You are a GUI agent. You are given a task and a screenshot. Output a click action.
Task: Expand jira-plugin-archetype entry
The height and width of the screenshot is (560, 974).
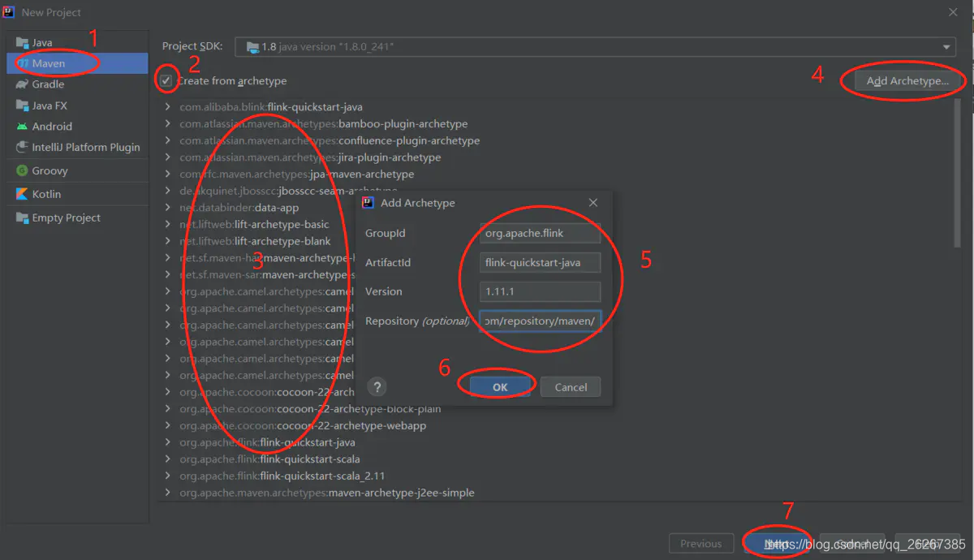pyautogui.click(x=168, y=157)
